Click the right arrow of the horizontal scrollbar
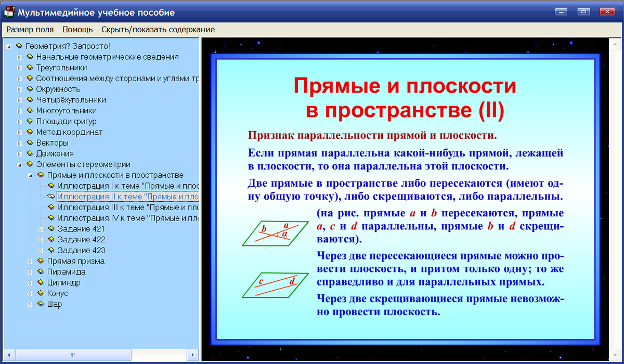Screen dimensions: 624x364 pos(192,355)
